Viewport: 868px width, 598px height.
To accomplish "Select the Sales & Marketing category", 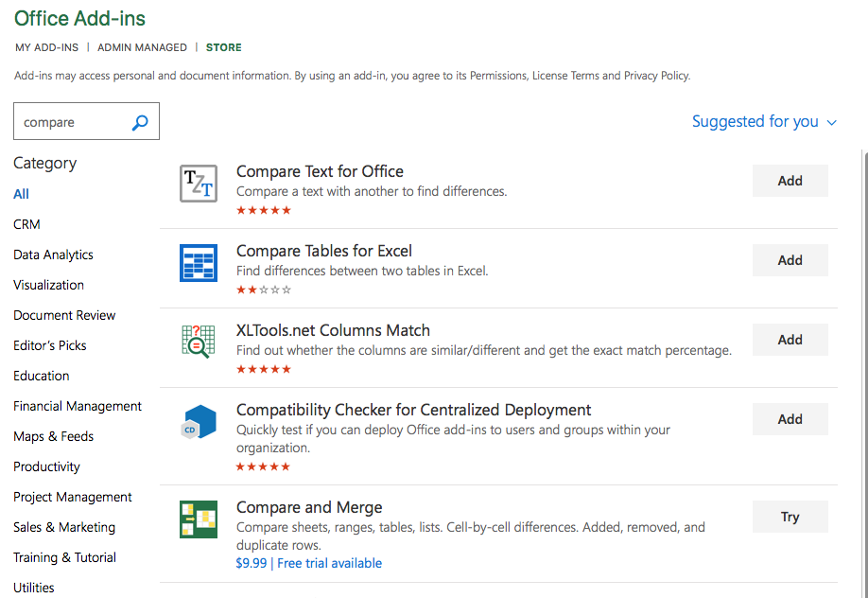I will 64,527.
